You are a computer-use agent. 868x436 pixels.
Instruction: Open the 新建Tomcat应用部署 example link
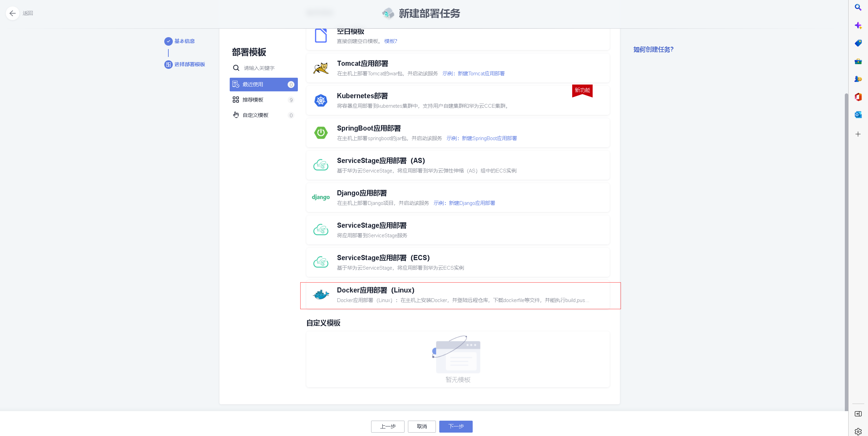[x=481, y=73]
